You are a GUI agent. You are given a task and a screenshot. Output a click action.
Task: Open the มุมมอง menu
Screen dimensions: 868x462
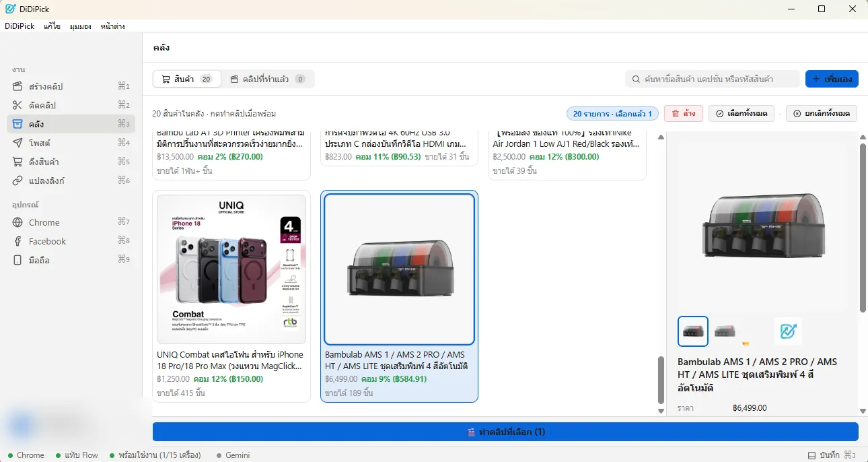(x=80, y=26)
